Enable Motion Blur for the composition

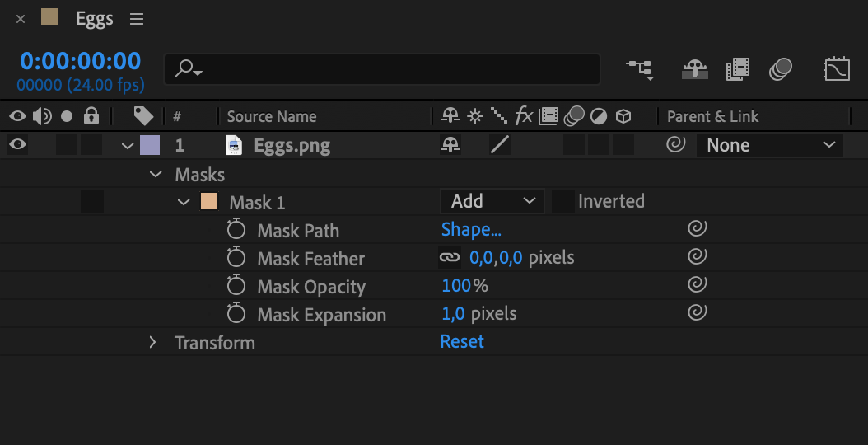click(x=780, y=69)
